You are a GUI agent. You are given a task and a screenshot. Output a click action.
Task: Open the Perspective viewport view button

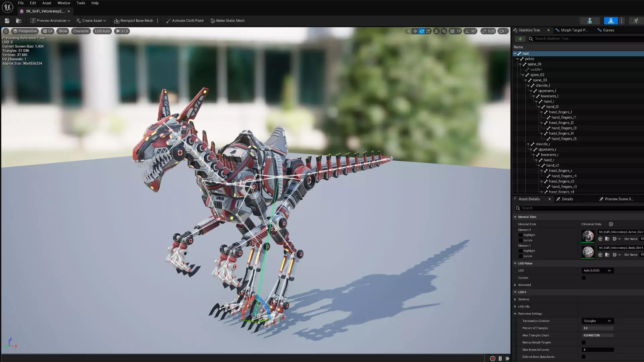coord(25,31)
